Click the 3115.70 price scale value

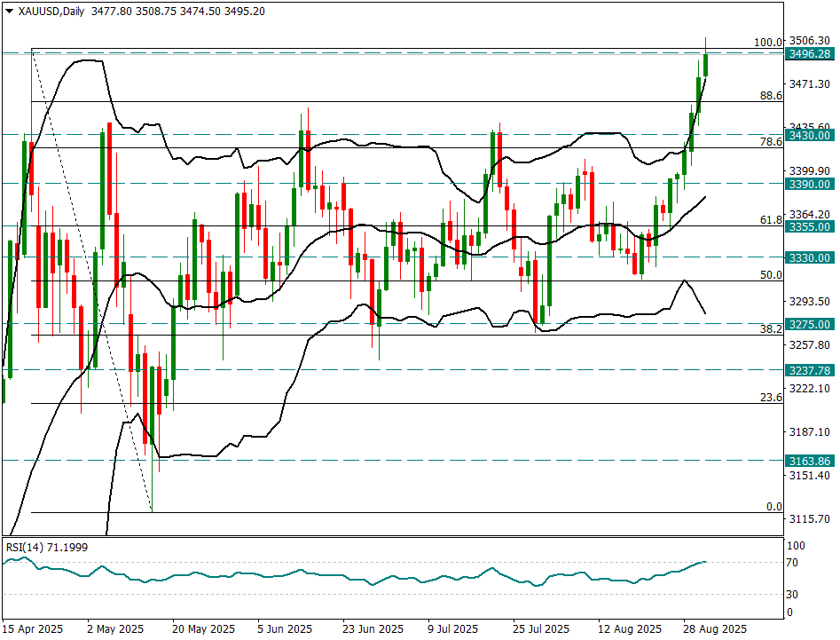pyautogui.click(x=810, y=519)
